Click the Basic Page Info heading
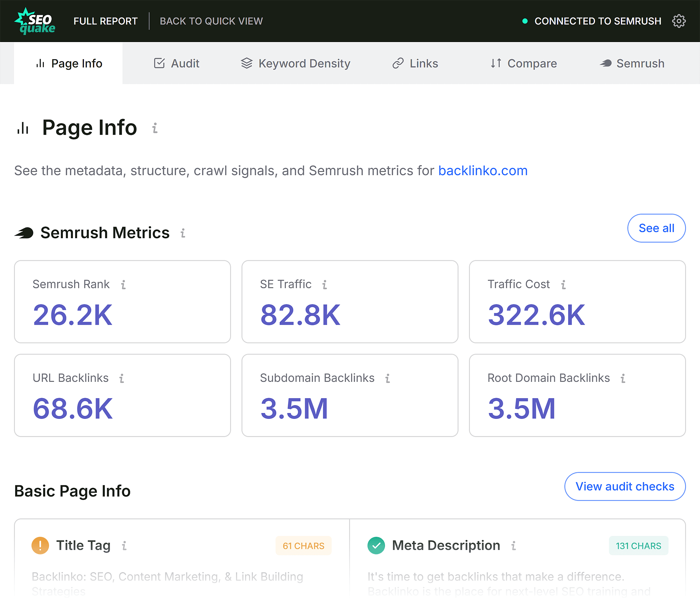This screenshot has width=700, height=606. click(72, 491)
